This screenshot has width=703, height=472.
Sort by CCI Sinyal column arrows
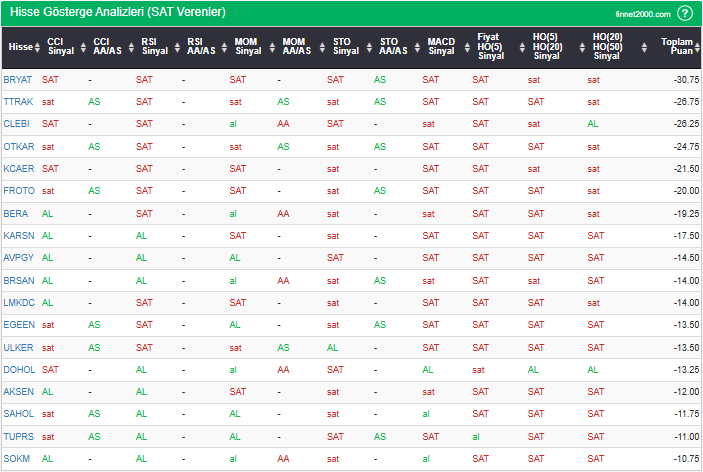(x=83, y=47)
